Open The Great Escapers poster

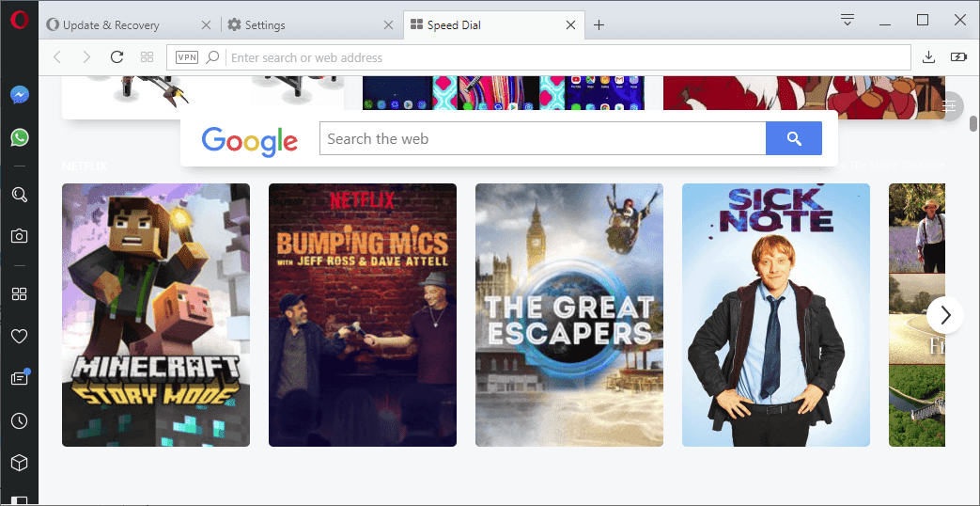click(569, 315)
